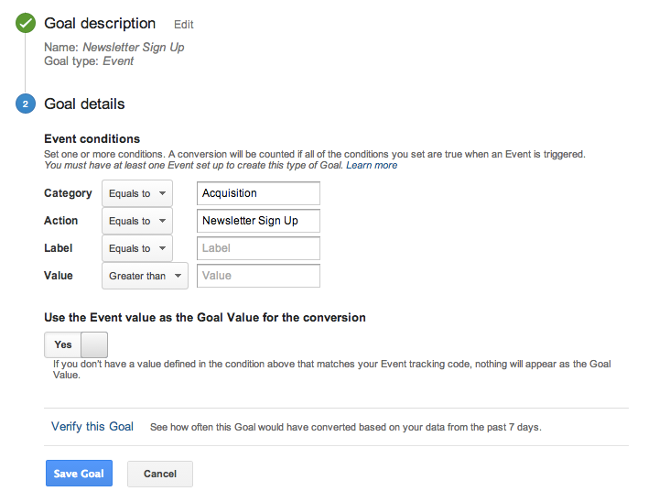Open the Action 'Equals to' dropdown
The width and height of the screenshot is (670, 491).
[x=137, y=221]
